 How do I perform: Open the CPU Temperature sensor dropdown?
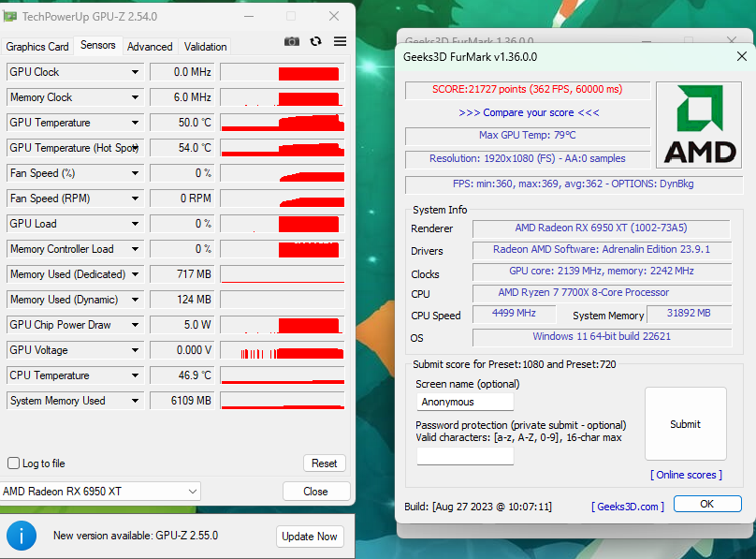[135, 375]
